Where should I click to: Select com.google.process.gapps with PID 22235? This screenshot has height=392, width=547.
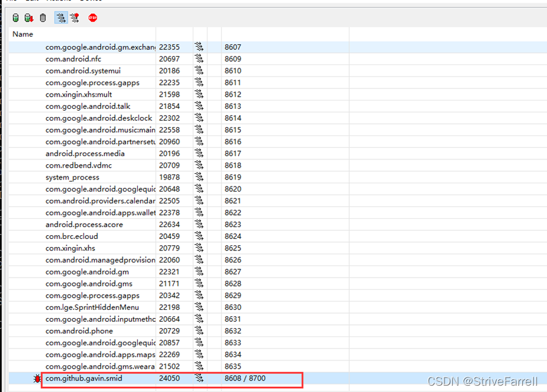click(x=92, y=83)
